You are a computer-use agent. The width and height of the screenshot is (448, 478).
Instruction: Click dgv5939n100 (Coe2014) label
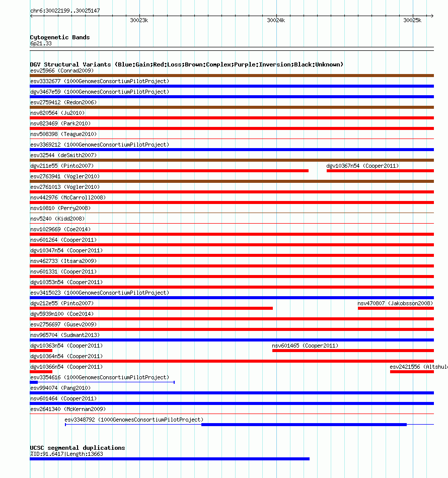[62, 314]
